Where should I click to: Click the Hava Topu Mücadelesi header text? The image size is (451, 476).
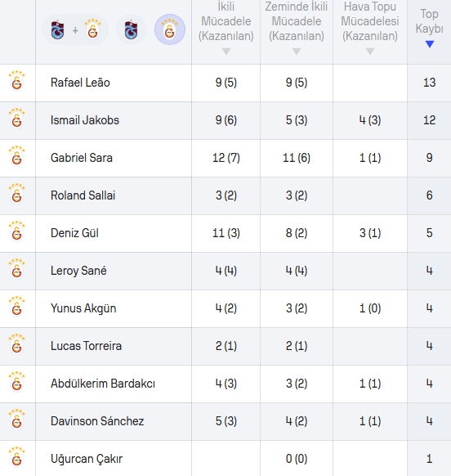click(370, 21)
